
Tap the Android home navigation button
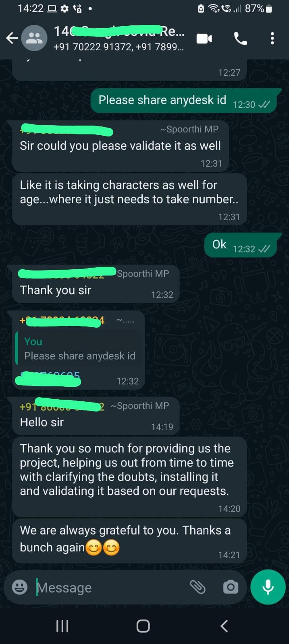pos(143,626)
